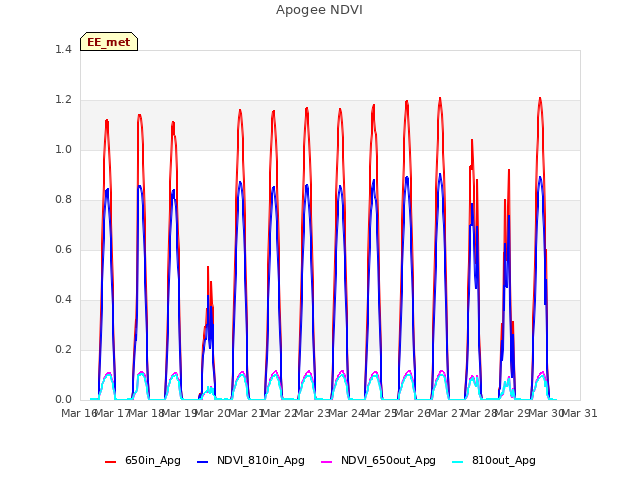Click the magenta NDVI_650out_Apg legend swatch

pos(327,461)
